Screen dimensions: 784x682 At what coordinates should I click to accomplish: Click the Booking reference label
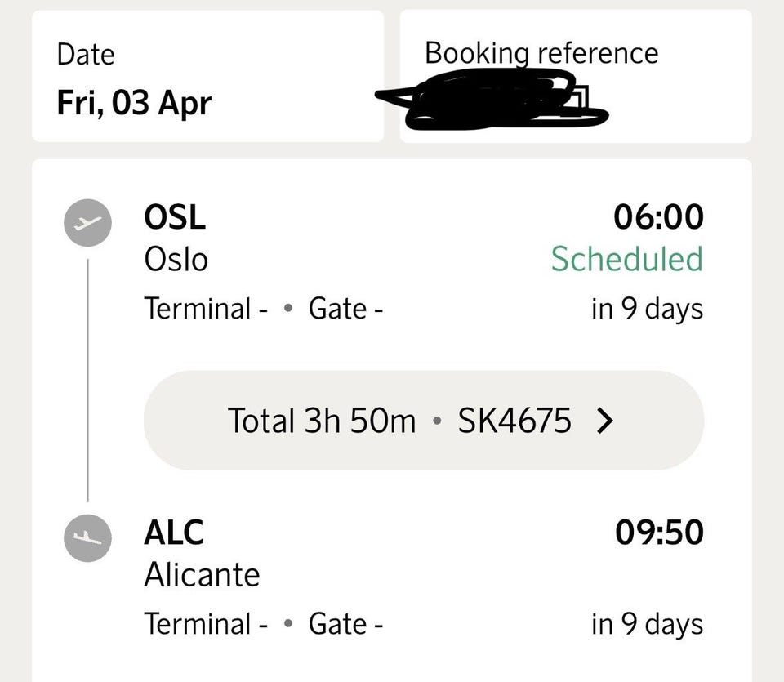(541, 53)
